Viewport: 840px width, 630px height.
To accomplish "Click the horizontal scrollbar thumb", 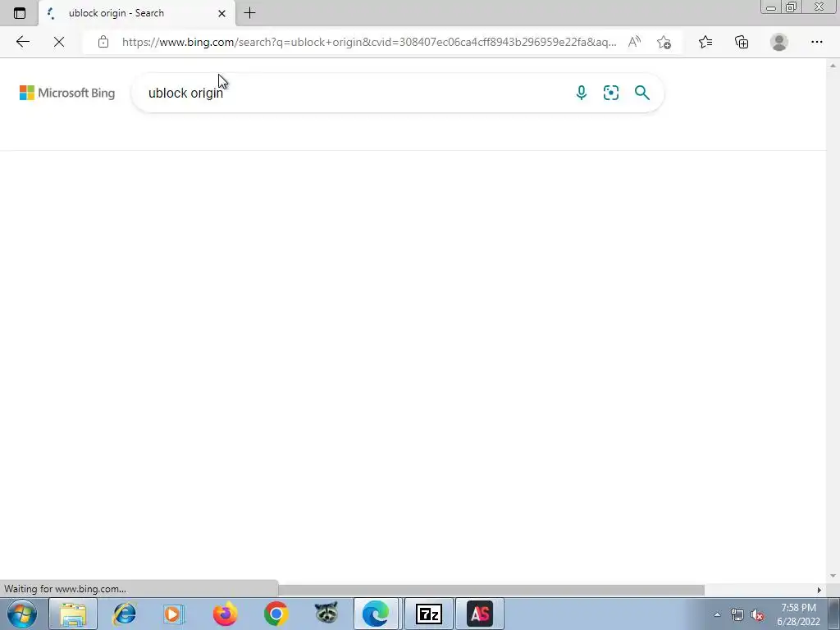I will 491,590.
